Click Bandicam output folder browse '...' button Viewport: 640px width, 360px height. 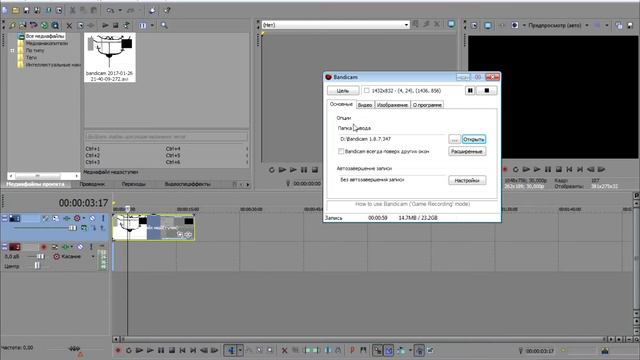point(454,140)
